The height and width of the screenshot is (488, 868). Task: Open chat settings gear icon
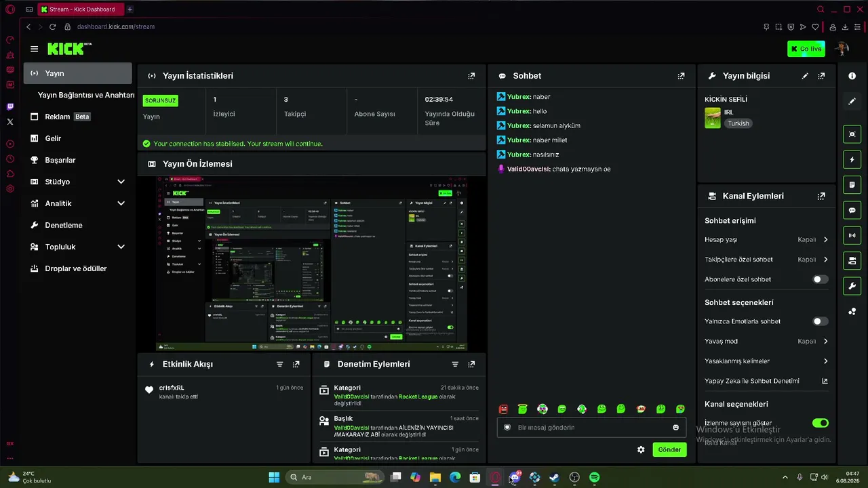point(641,449)
